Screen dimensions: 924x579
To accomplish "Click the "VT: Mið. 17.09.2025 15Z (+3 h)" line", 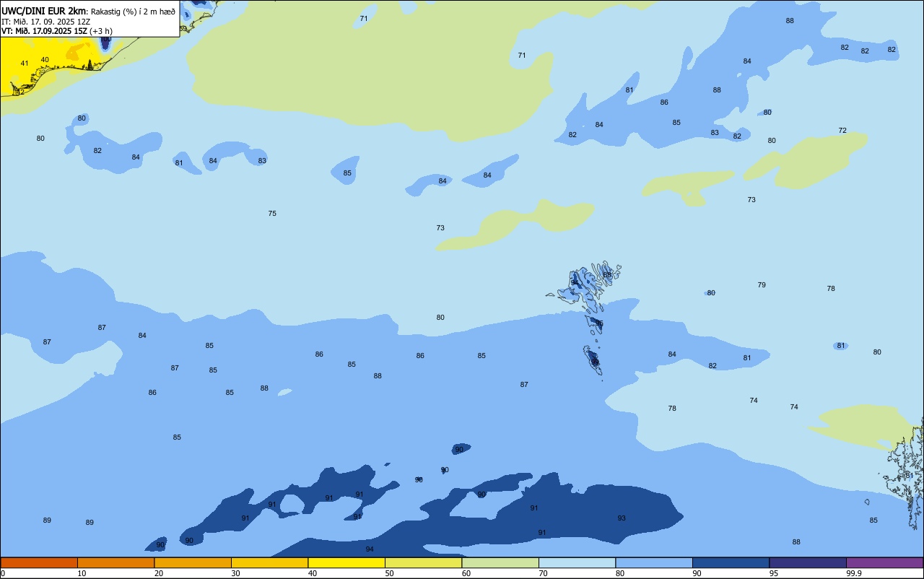I will point(57,30).
